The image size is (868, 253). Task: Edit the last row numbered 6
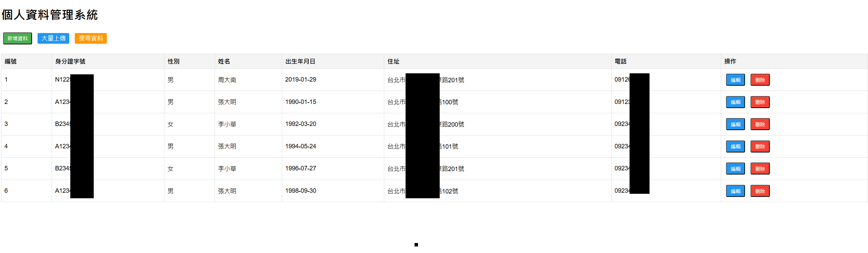pos(735,191)
